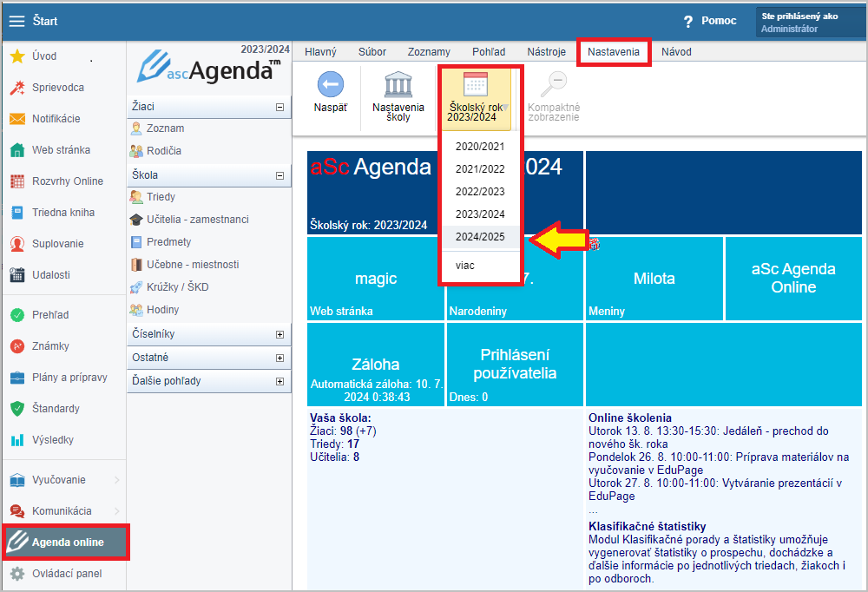
Task: Expand the Ostatné section
Action: click(x=280, y=358)
